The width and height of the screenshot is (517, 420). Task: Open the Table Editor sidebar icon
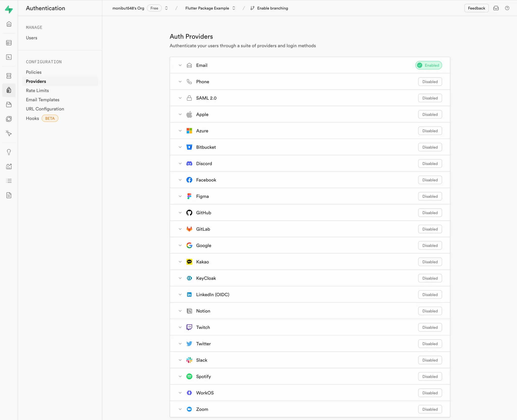(x=9, y=43)
